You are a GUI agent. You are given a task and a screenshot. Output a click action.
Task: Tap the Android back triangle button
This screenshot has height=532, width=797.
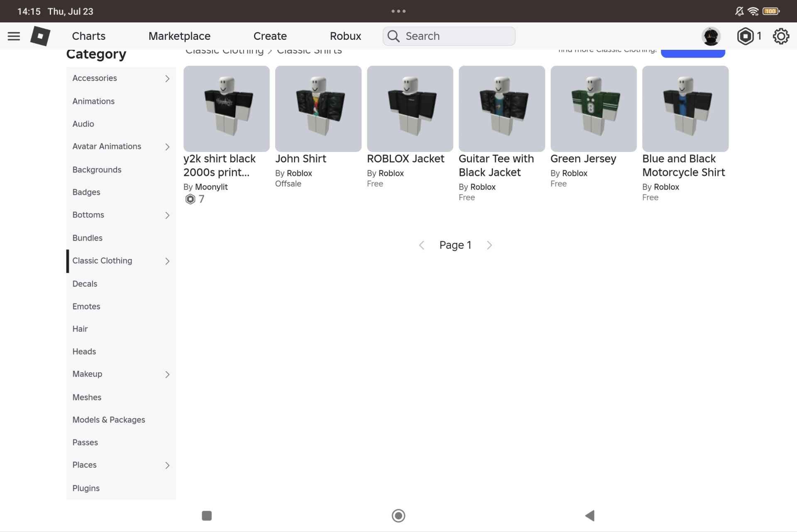pyautogui.click(x=590, y=515)
